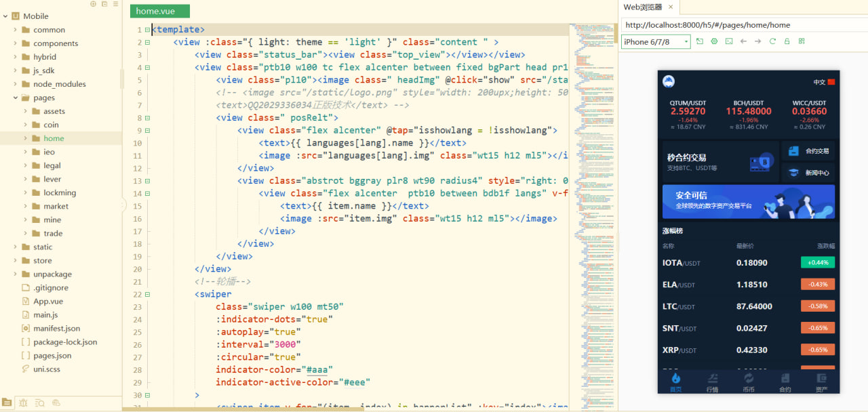This screenshot has height=412, width=868.
Task: Expand the components folder
Action: (15, 43)
